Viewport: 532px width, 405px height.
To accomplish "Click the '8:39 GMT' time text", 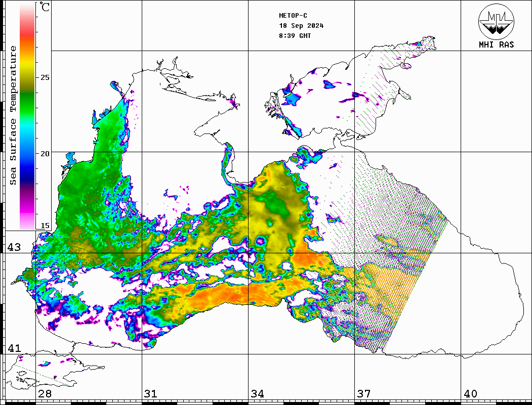I will click(x=295, y=36).
